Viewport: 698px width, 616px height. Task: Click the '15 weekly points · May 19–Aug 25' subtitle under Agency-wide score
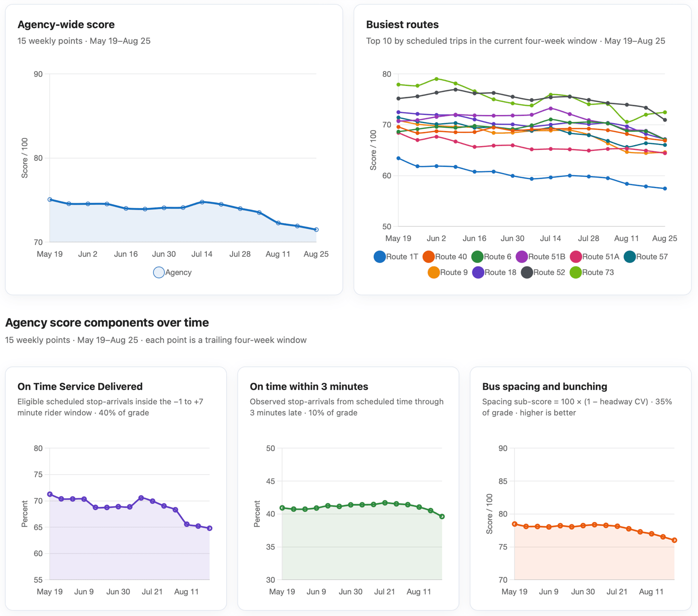(x=84, y=41)
